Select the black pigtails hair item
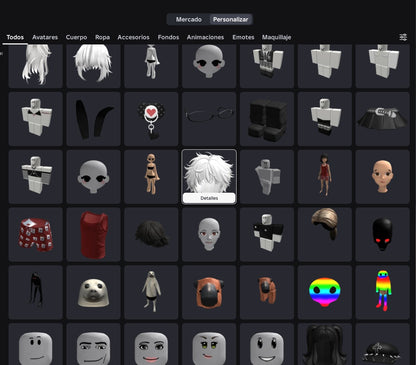Screen dimensions: 416x365 point(325,344)
